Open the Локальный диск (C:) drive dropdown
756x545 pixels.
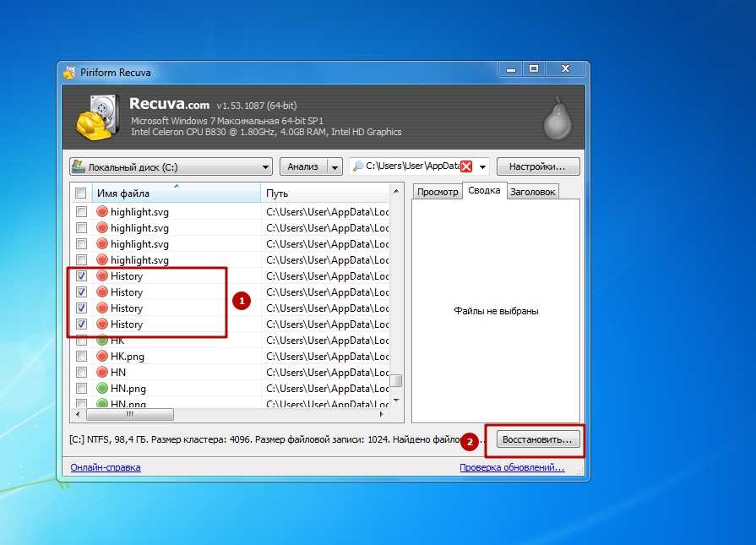[171, 166]
